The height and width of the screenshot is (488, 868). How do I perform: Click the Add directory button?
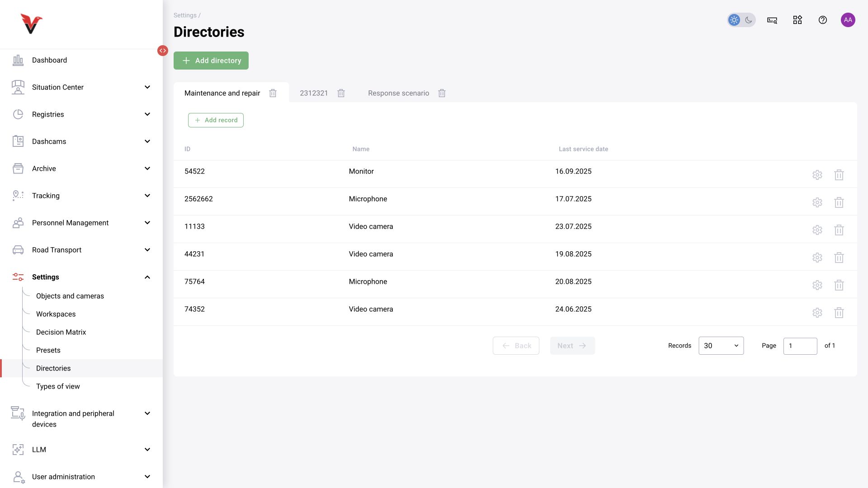pyautogui.click(x=211, y=61)
